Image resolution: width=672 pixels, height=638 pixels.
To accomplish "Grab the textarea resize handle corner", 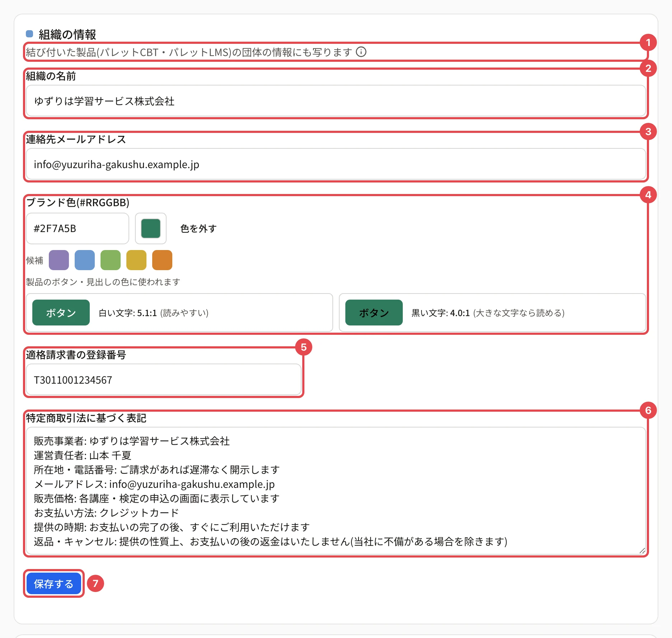I will 642,551.
